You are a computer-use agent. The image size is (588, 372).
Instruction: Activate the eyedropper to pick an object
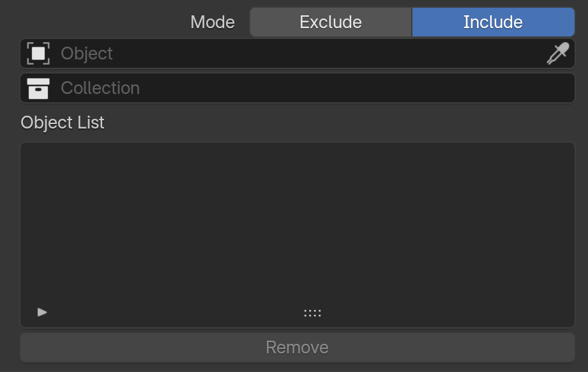point(557,53)
